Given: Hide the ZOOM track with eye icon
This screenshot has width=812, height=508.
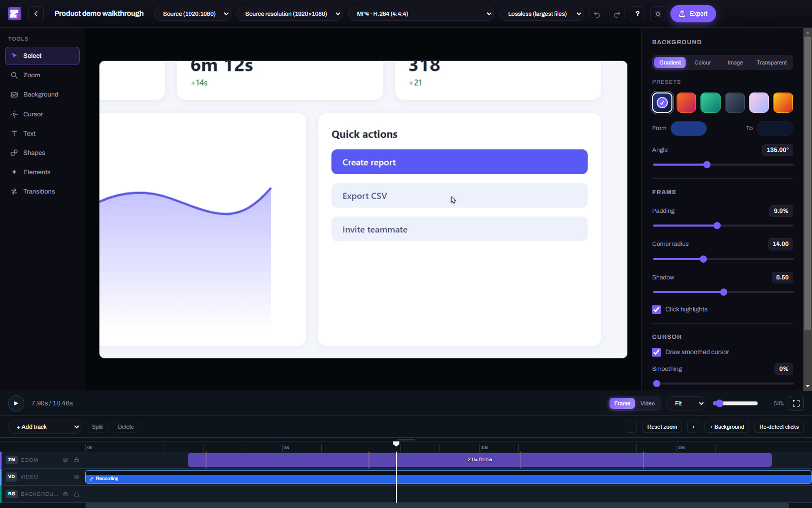Looking at the screenshot, I should [x=65, y=460].
